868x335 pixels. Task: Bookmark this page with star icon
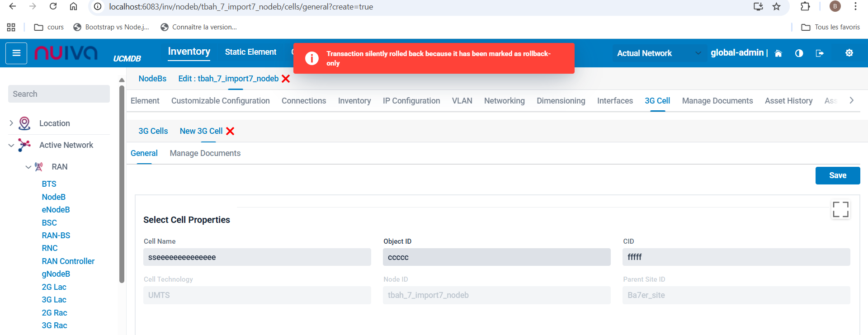pyautogui.click(x=776, y=7)
